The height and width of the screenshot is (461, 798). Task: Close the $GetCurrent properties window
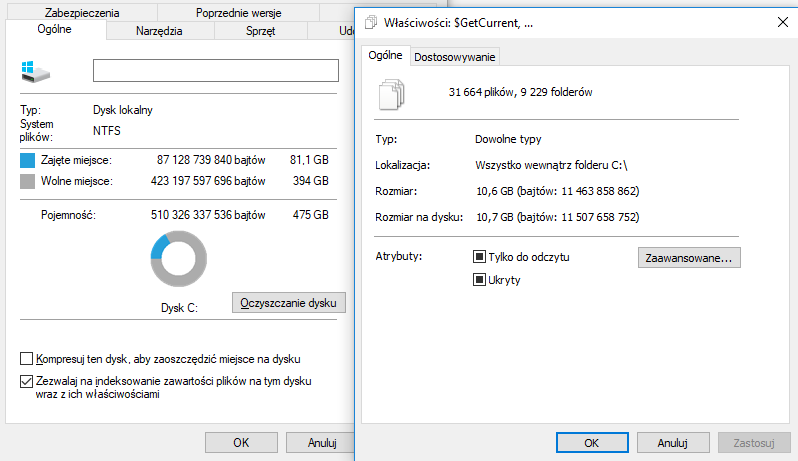click(783, 22)
